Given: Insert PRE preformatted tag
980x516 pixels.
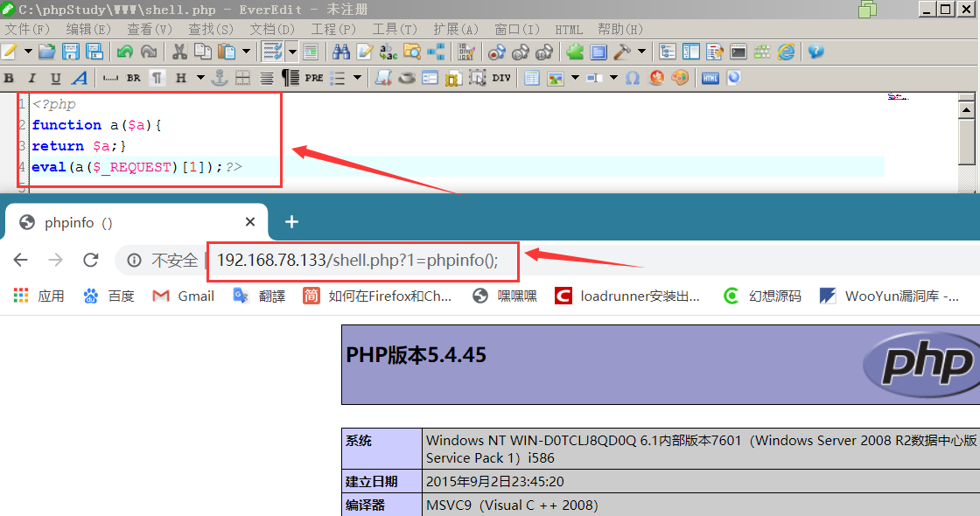Looking at the screenshot, I should pyautogui.click(x=314, y=78).
